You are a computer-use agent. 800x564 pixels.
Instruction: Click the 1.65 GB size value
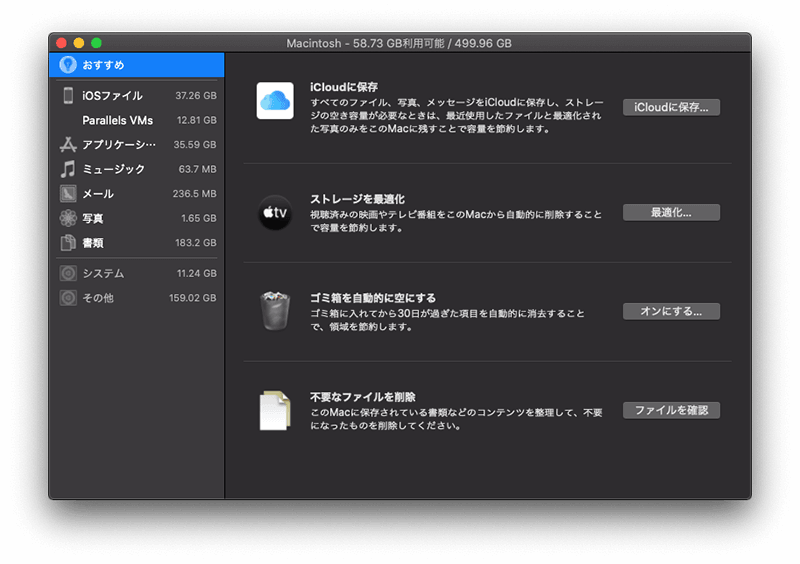coord(199,218)
